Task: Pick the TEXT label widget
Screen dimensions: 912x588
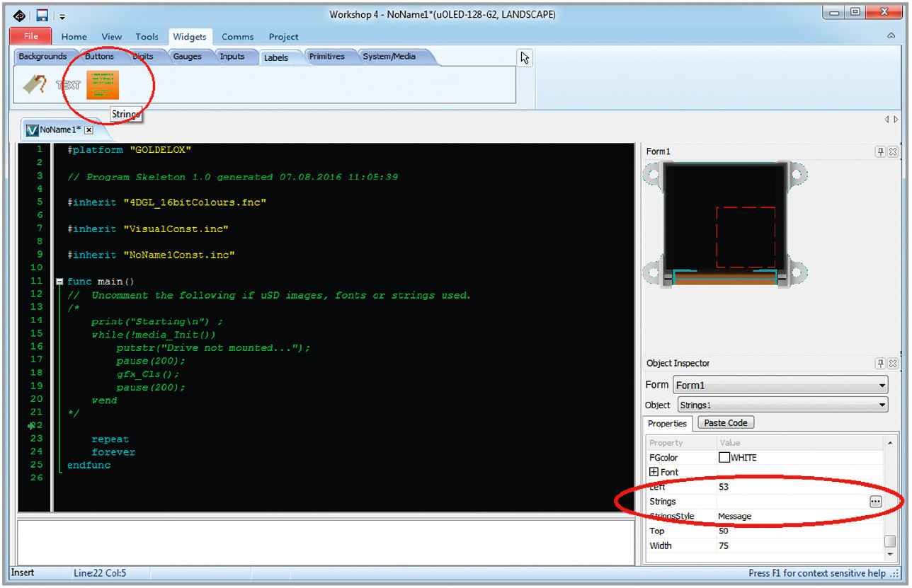Action: pyautogui.click(x=69, y=85)
